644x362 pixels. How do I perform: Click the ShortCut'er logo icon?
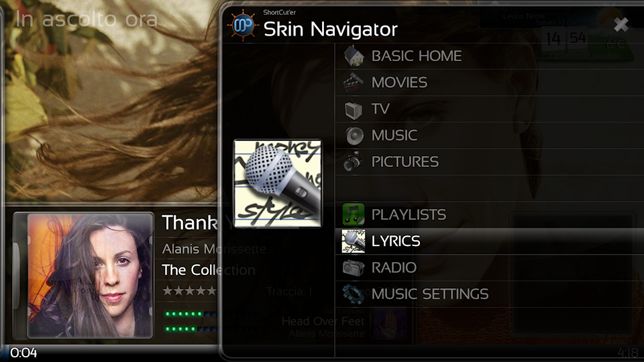click(243, 25)
